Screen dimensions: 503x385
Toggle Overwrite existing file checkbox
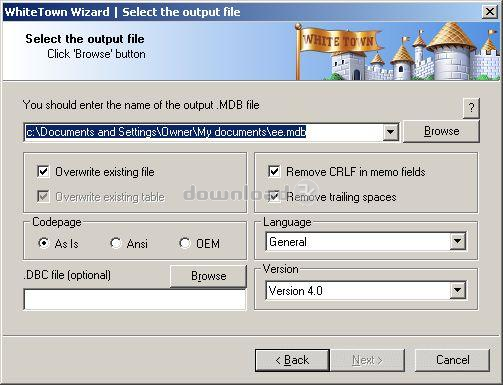click(43, 172)
